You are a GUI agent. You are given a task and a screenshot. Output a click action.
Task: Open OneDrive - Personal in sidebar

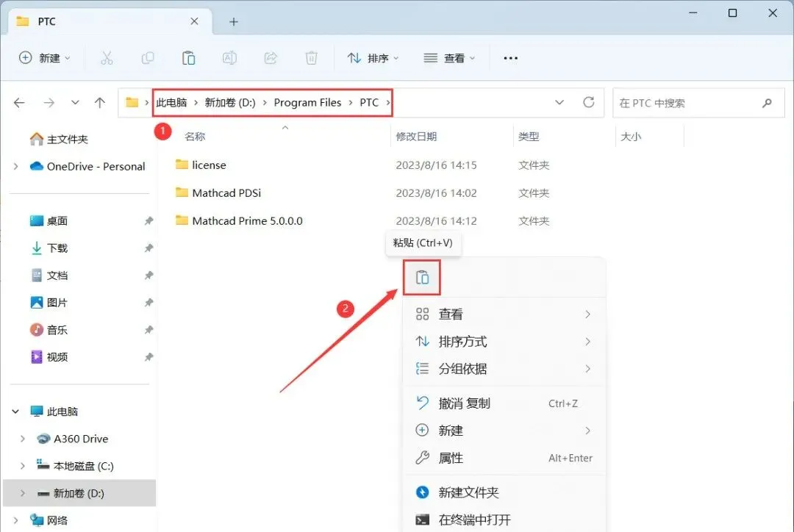pos(87,167)
